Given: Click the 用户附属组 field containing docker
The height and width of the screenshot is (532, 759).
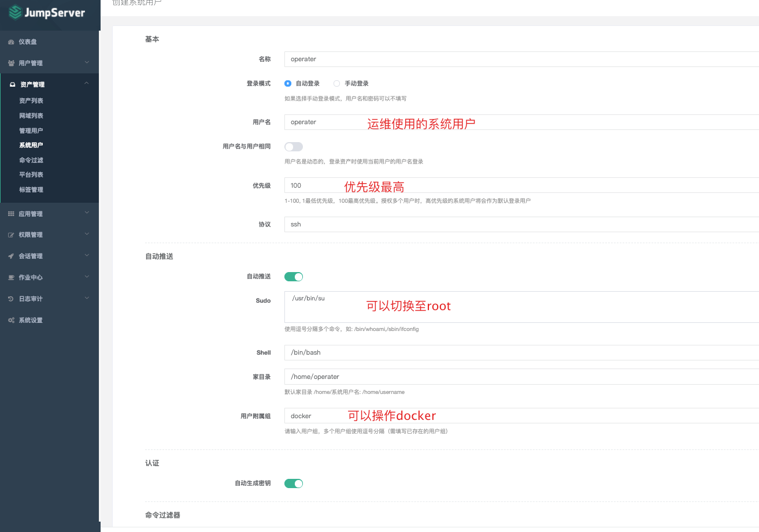Looking at the screenshot, I should pos(521,416).
